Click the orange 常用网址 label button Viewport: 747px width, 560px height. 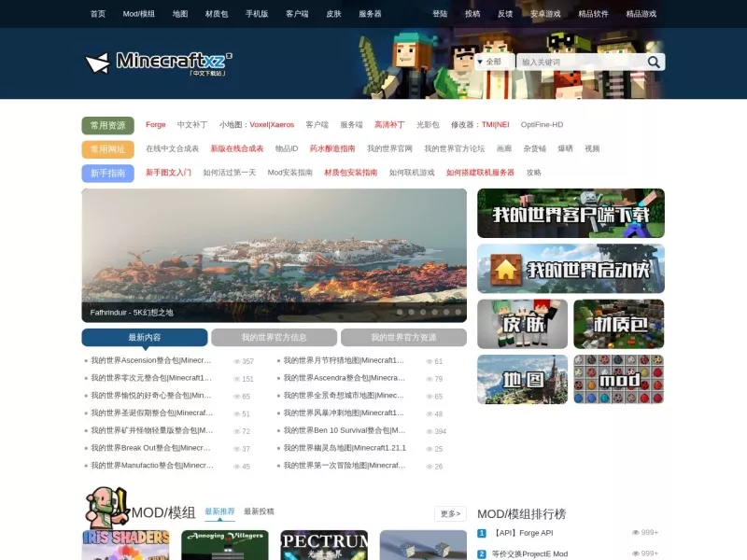pyautogui.click(x=107, y=149)
